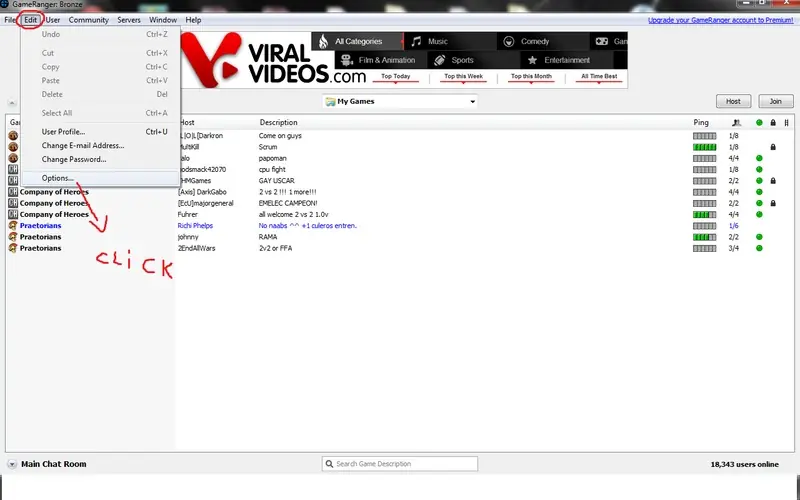
Task: Click the Praetorians icon on Richi Phelps row
Action: (13, 226)
